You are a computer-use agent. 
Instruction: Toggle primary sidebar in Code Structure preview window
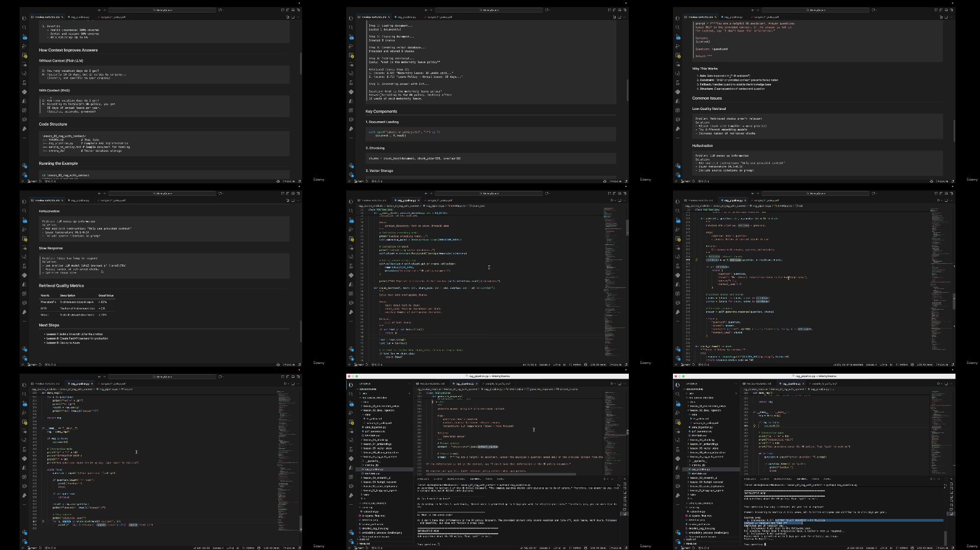(x=283, y=10)
